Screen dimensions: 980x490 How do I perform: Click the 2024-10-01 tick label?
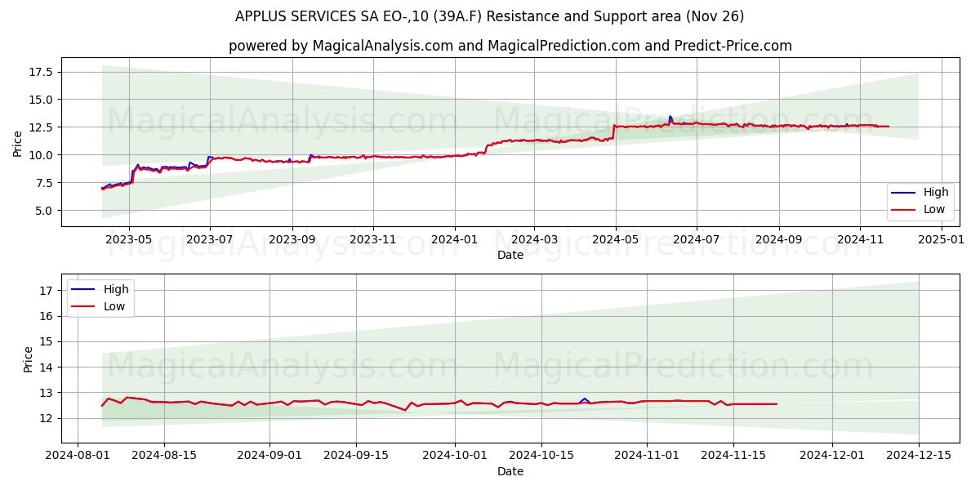click(455, 456)
